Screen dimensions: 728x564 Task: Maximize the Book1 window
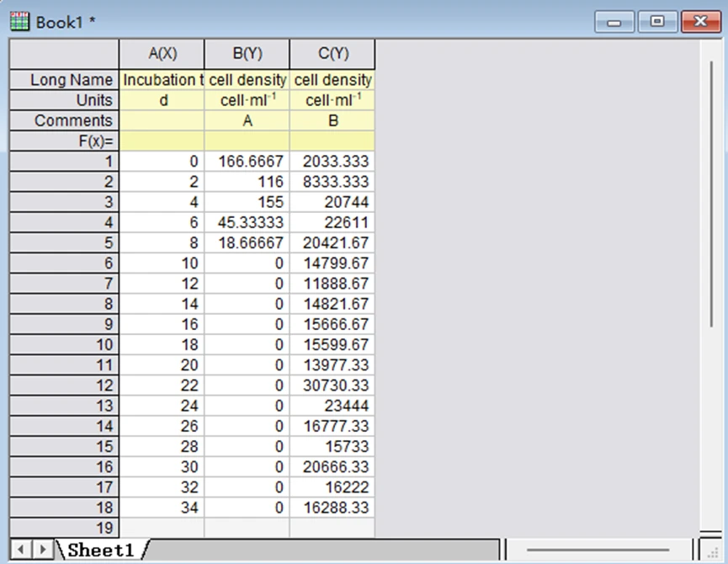657,22
